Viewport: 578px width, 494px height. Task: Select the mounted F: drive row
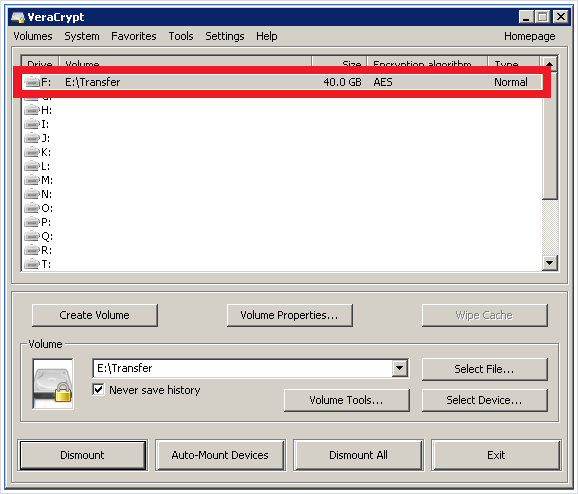coord(282,82)
